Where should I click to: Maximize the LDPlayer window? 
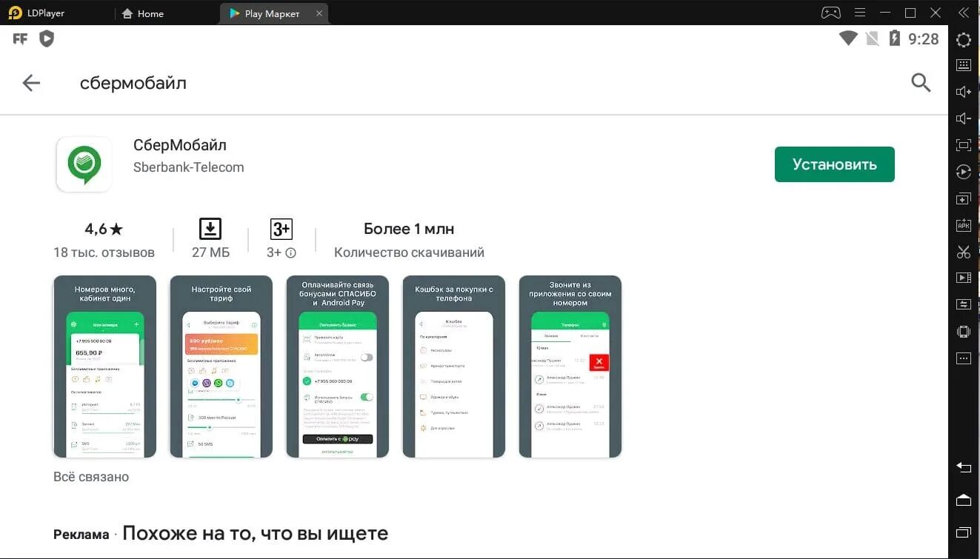pos(911,13)
